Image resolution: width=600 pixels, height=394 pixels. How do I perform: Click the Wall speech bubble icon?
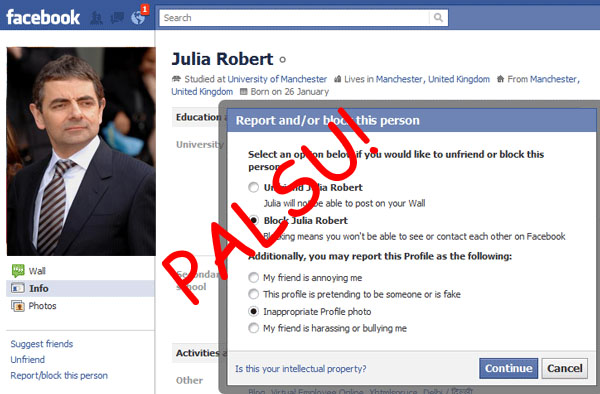[18, 270]
